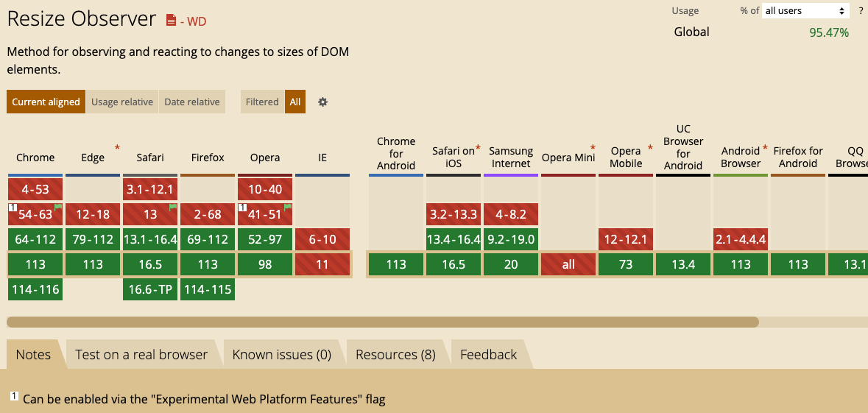Select Current aligned view

[46, 102]
